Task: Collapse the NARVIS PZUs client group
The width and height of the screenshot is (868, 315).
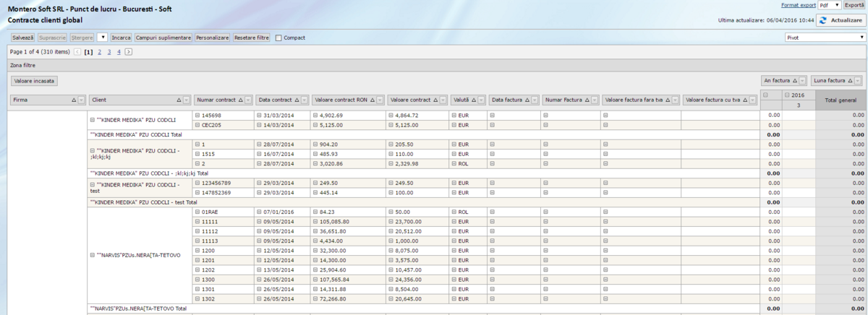Action: coord(93,255)
